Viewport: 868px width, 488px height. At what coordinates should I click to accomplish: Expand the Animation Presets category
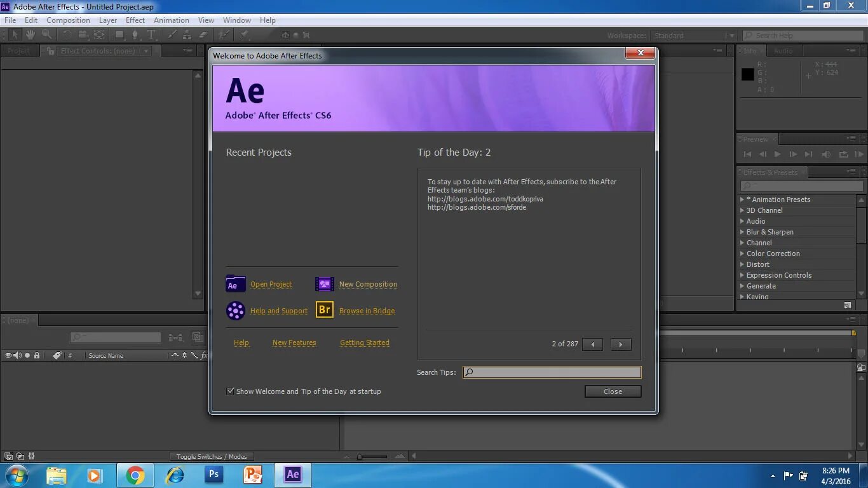742,200
